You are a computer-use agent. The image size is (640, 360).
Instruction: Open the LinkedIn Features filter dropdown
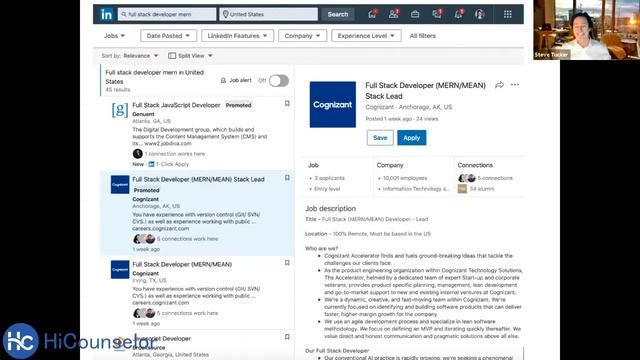pos(237,36)
